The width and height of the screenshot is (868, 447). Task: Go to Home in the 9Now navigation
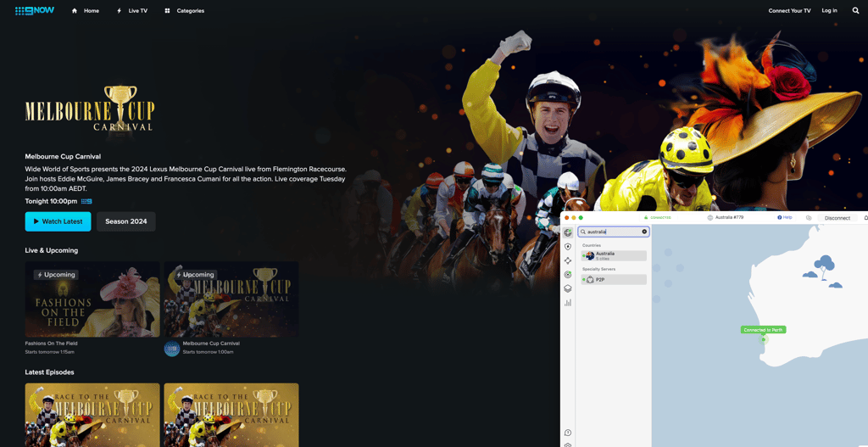click(86, 10)
